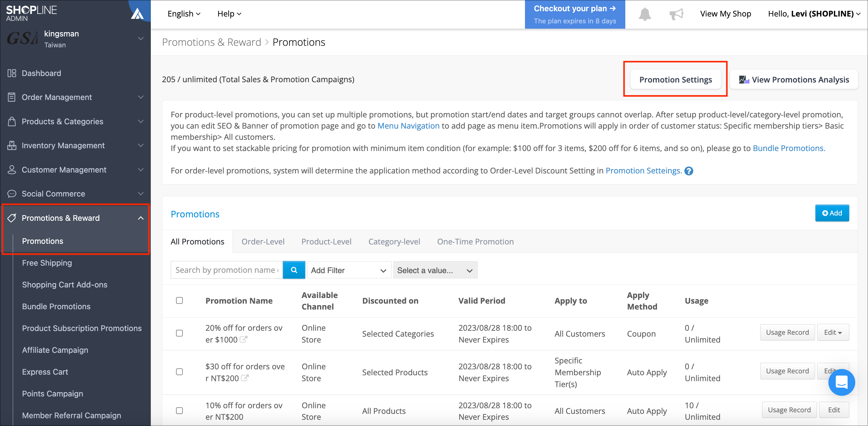Click the Promotion Settings button
Screen dimensions: 868x426
(675, 79)
